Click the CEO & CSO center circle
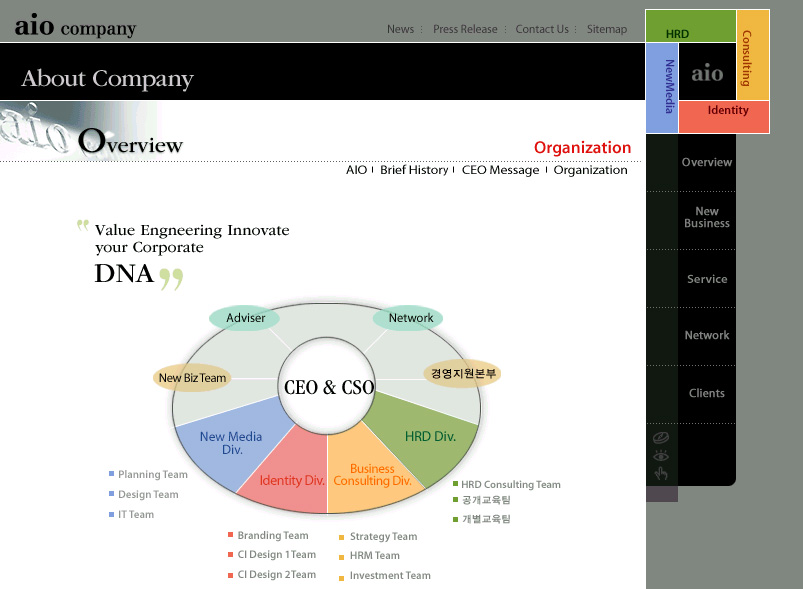 [x=328, y=387]
